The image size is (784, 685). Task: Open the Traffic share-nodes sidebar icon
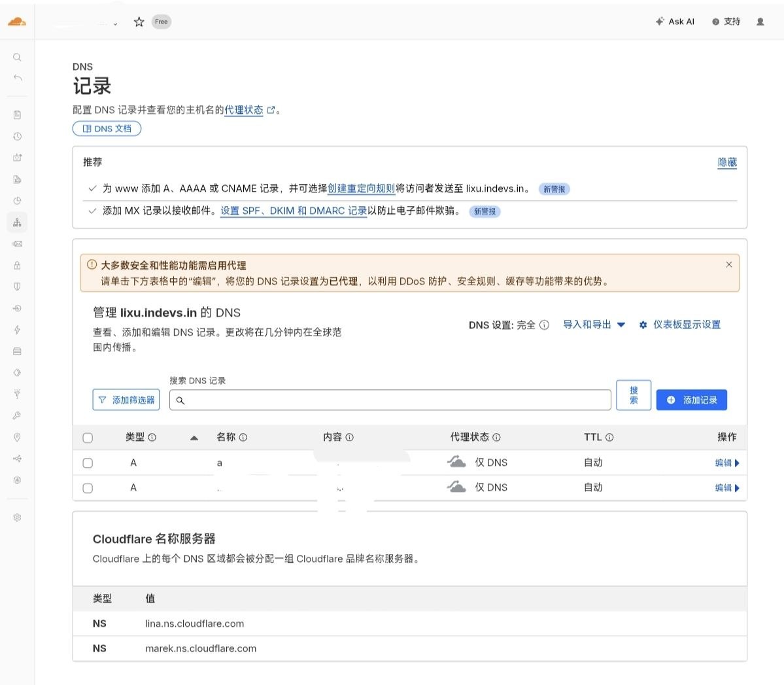pos(17,459)
